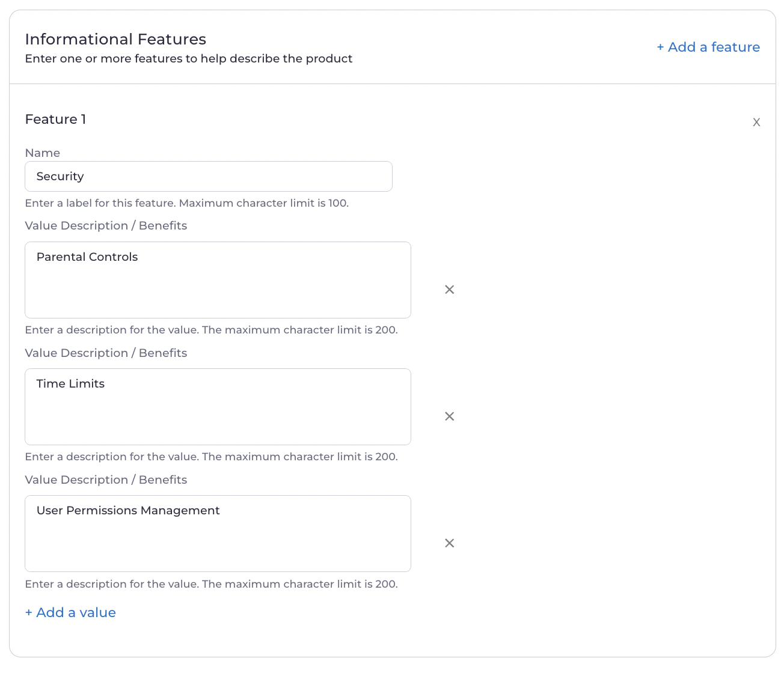Remove Feature 1 with the X icon
The width and height of the screenshot is (784, 682).
(x=756, y=123)
